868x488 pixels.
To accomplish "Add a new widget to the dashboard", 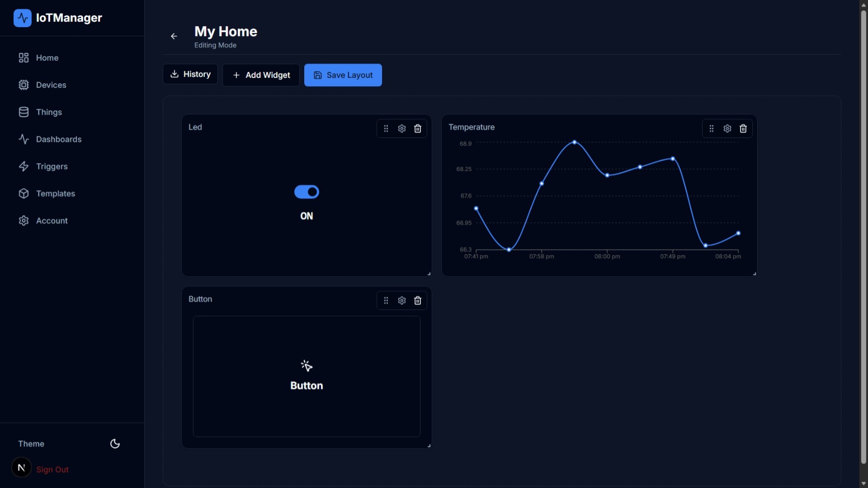I will click(261, 75).
